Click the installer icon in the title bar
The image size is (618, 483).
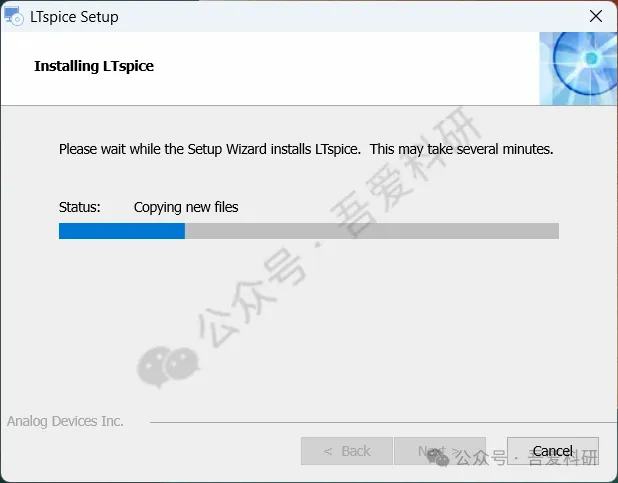(x=13, y=17)
